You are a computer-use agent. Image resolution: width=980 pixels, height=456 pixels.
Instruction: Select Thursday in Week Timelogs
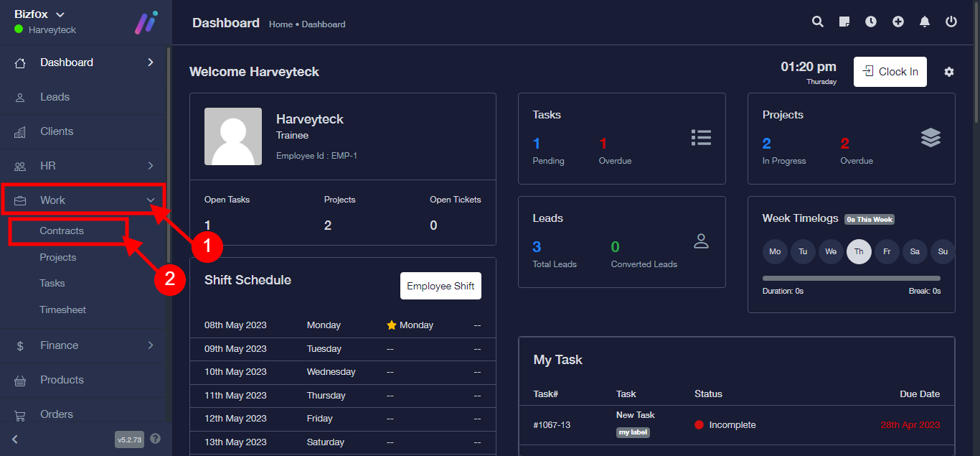tap(859, 251)
